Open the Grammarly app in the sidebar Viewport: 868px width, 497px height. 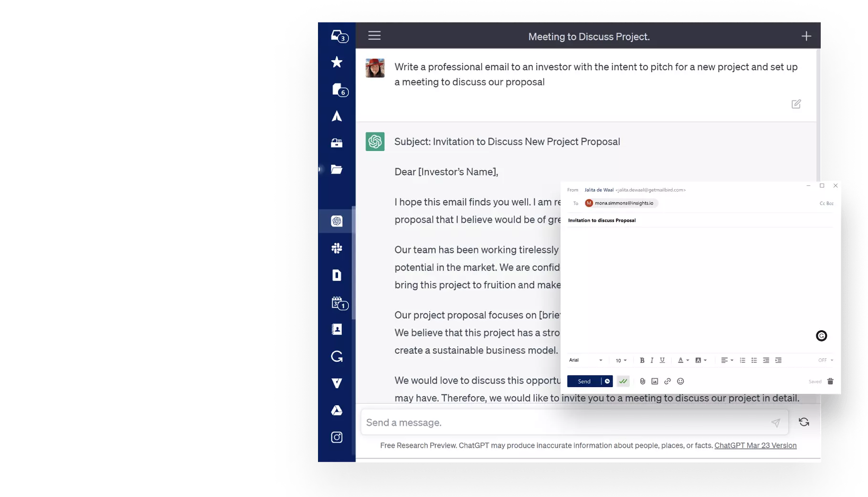pos(337,356)
